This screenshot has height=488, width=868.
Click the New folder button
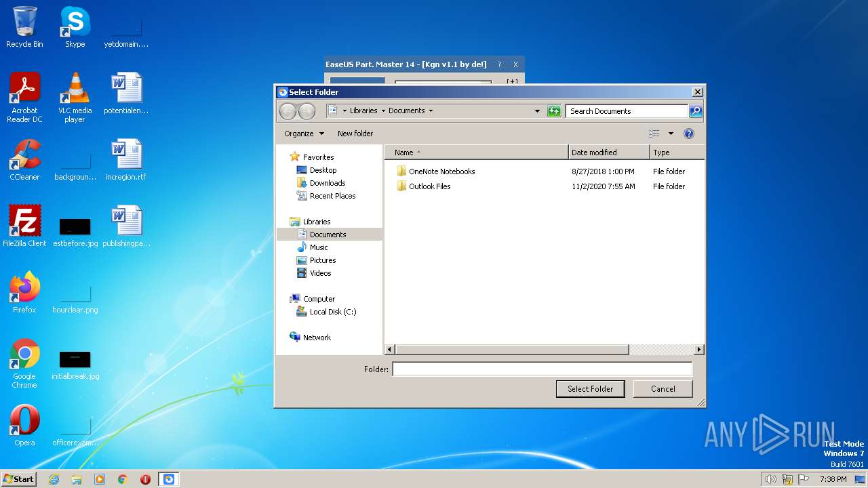355,134
